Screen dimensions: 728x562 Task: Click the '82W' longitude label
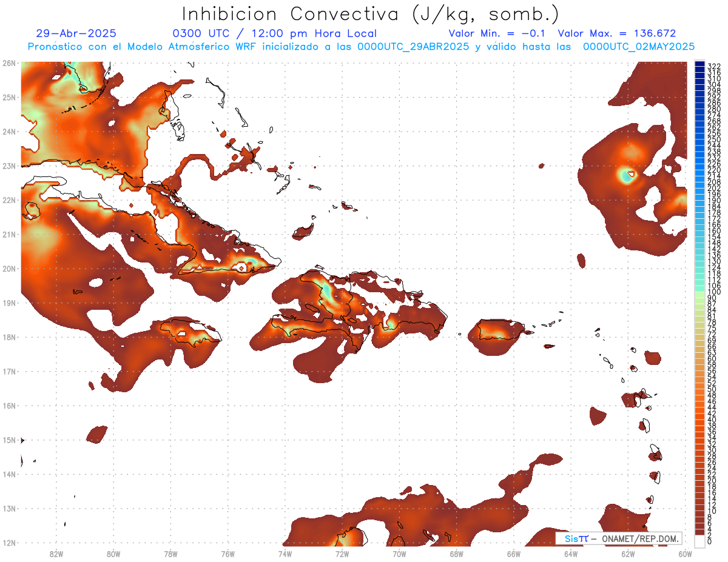pyautogui.click(x=56, y=554)
